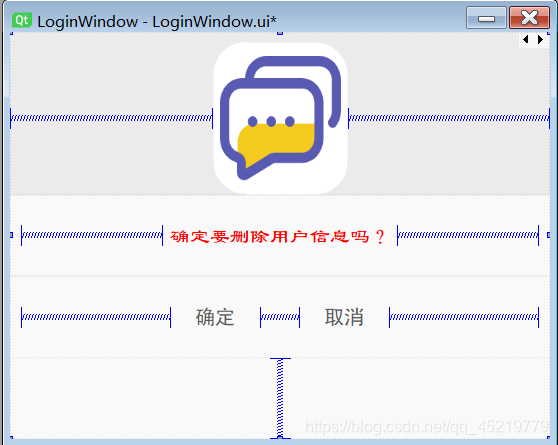Select the spacer right of the 取消 button
The height and width of the screenshot is (445, 558).
click(464, 317)
